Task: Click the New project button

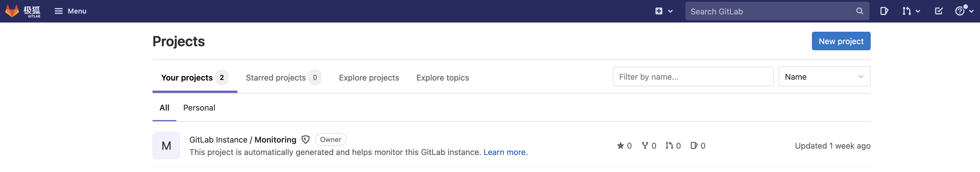Action: [841, 41]
